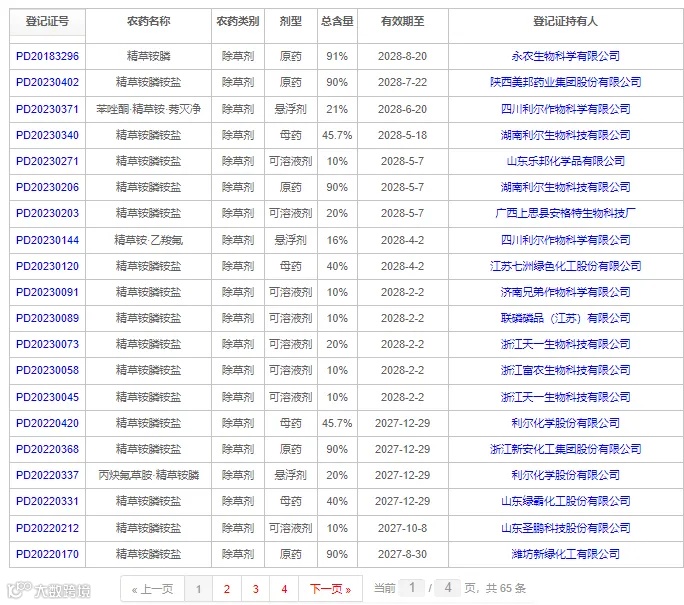Open holder 济南兄弟作物科学有限公司

tap(566, 292)
